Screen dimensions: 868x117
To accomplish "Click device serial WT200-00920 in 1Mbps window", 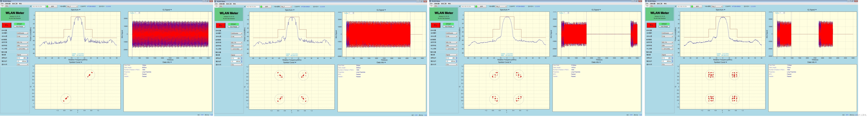I will (91, 6).
